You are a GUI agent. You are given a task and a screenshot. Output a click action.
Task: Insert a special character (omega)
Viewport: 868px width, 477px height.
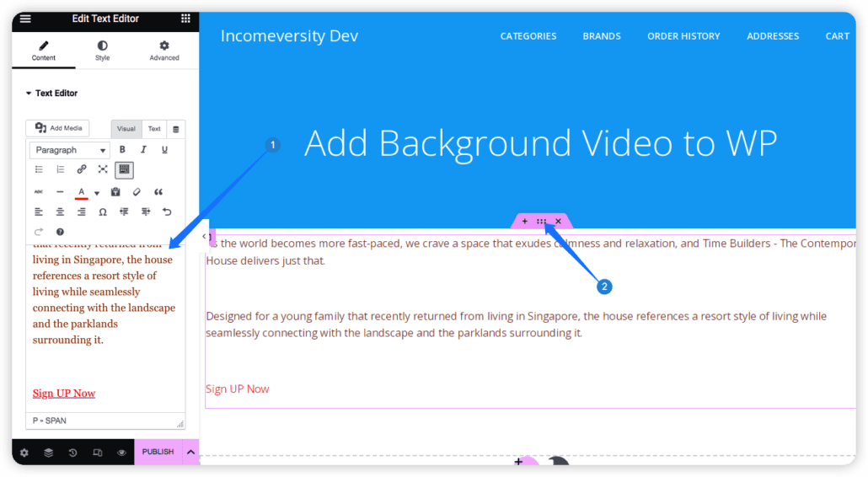tap(103, 212)
